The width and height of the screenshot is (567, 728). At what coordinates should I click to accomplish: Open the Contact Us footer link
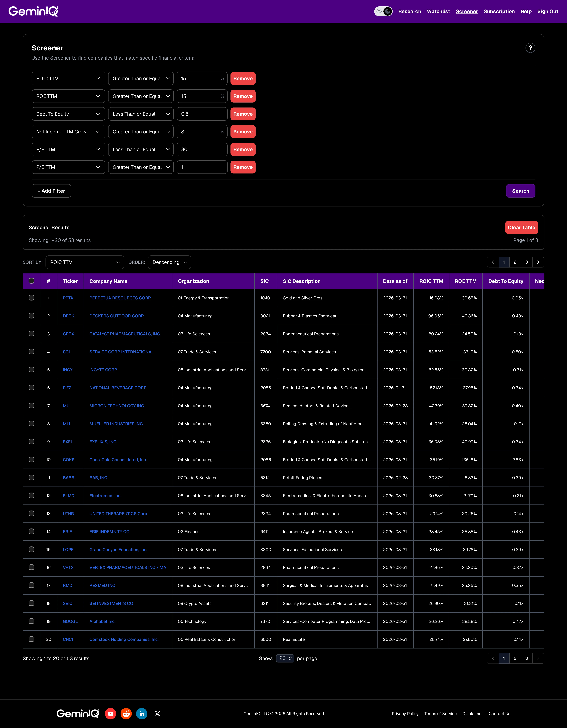(x=499, y=714)
